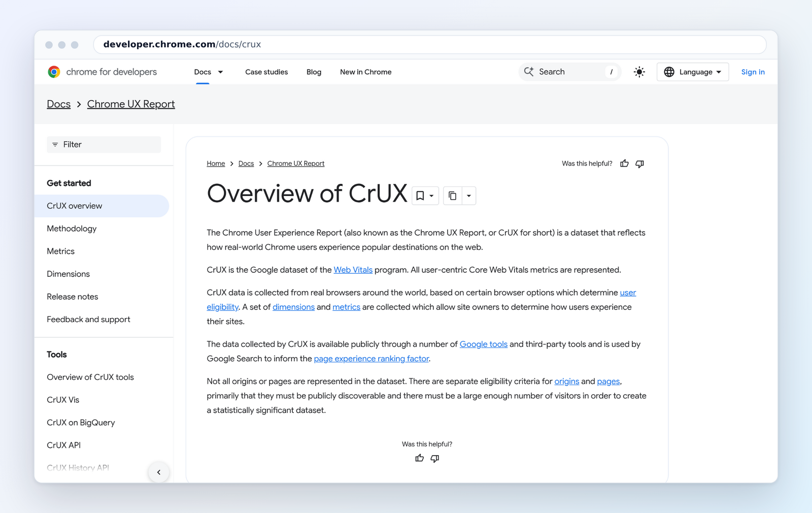This screenshot has height=513, width=812.
Task: Open the Case studies nav item
Action: [x=266, y=72]
